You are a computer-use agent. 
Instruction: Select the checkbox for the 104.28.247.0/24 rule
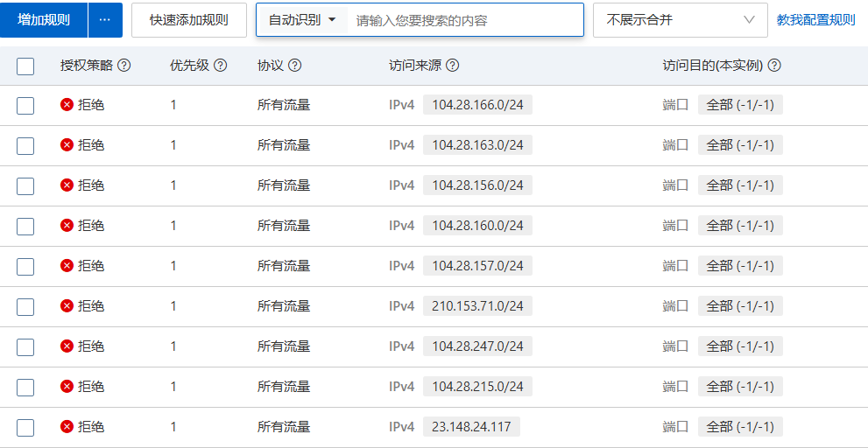click(25, 347)
